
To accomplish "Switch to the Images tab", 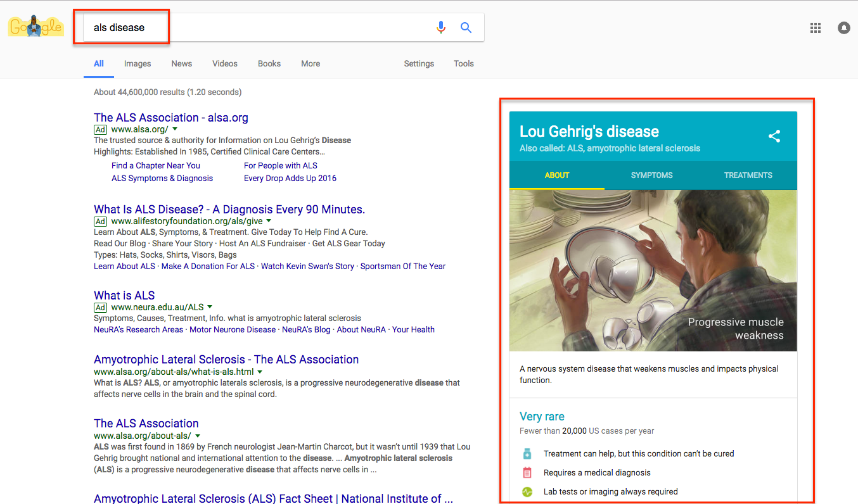I will [x=138, y=63].
